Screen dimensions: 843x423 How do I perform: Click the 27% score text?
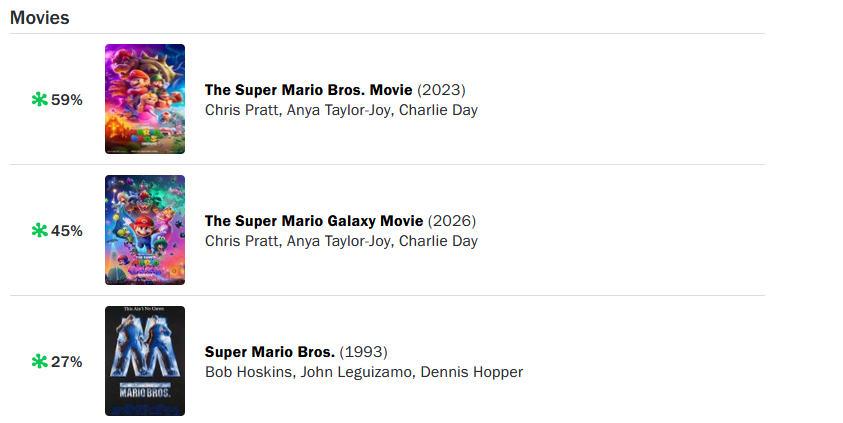click(67, 362)
